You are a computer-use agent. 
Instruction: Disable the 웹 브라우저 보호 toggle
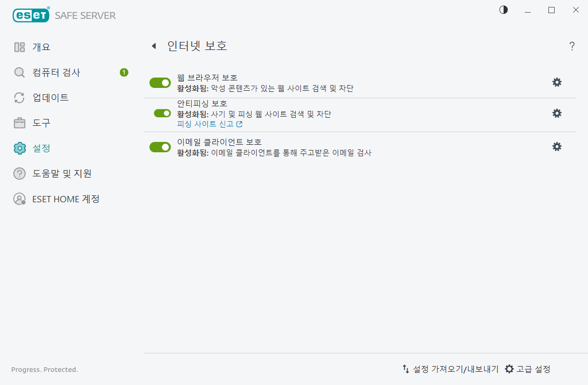[160, 82]
